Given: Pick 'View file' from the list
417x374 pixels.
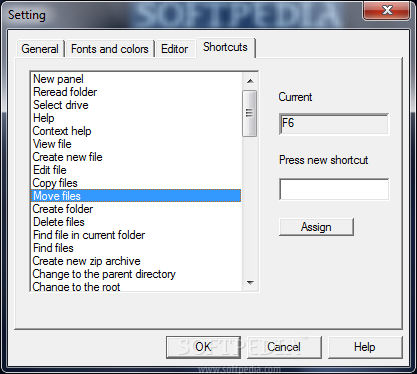Looking at the screenshot, I should [136, 144].
